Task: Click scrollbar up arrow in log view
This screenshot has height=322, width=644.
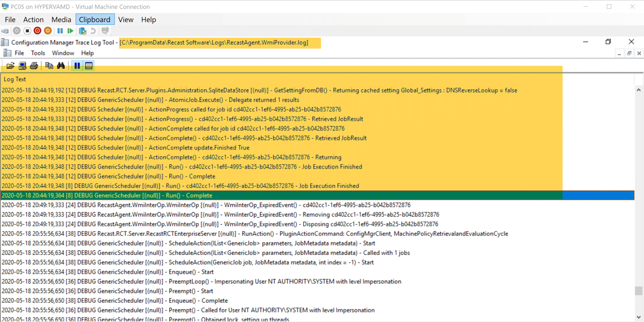Action: 639,90
